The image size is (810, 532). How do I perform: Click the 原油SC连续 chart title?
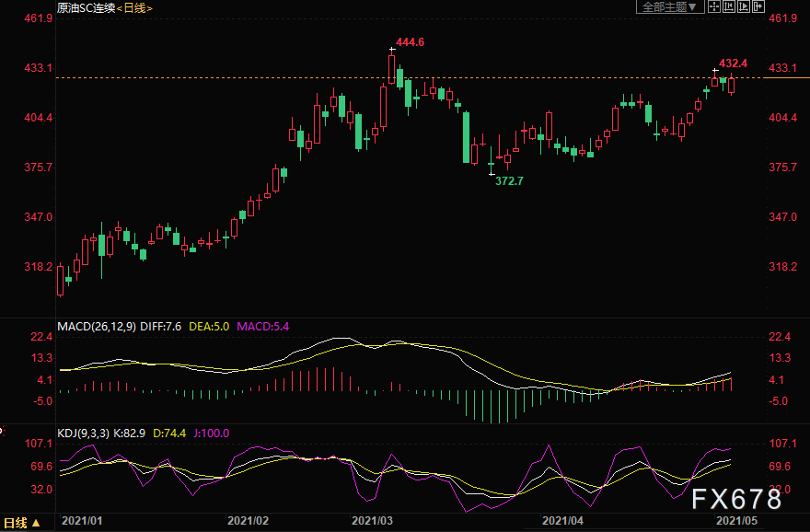[x=86, y=7]
